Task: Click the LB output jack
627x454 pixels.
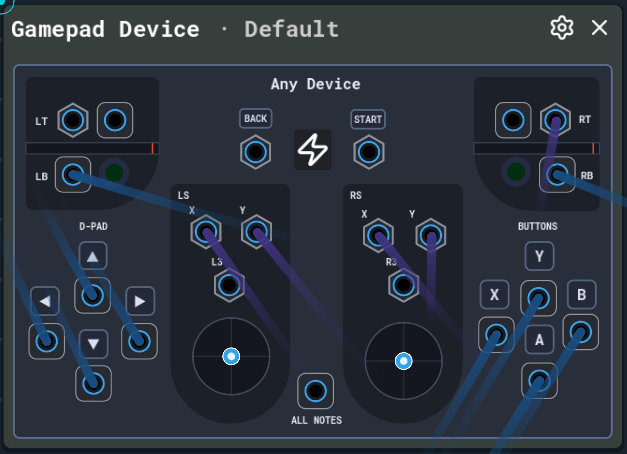Action: 73,174
